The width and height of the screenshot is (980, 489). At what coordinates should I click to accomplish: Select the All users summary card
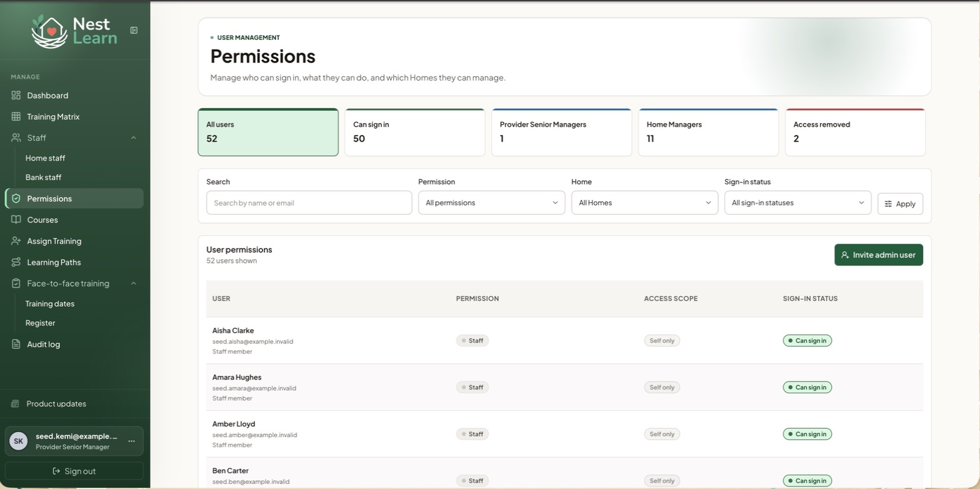268,132
